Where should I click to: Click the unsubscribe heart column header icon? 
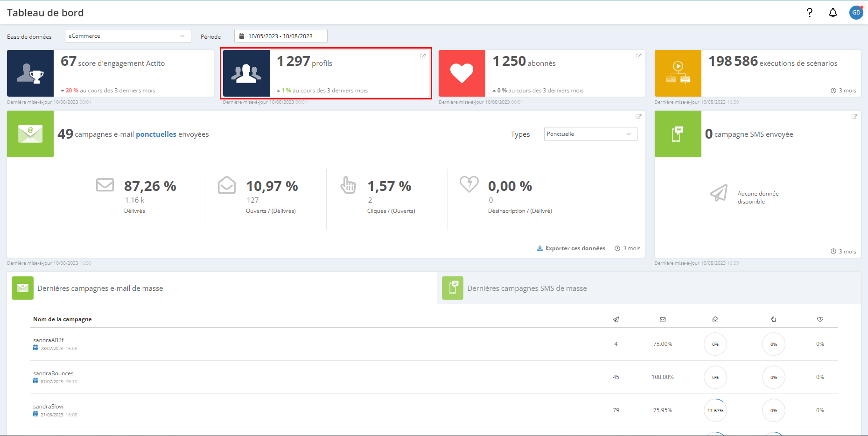pos(820,319)
